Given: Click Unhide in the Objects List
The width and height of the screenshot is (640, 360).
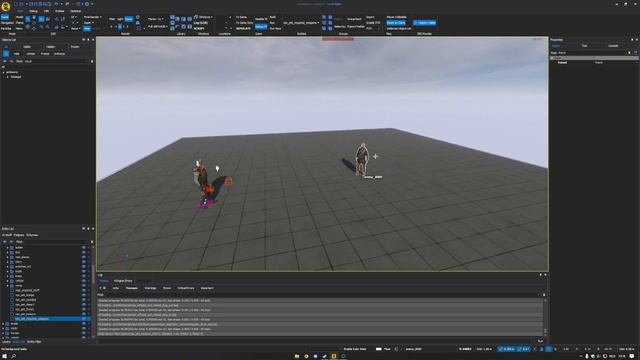Looking at the screenshot, I should click(x=31, y=53).
